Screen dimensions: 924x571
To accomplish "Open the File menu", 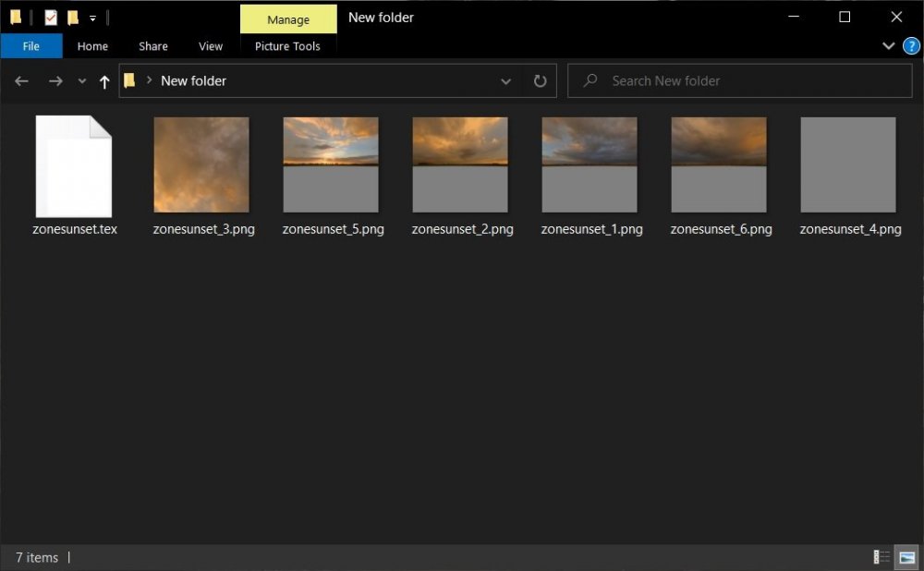I will (30, 45).
